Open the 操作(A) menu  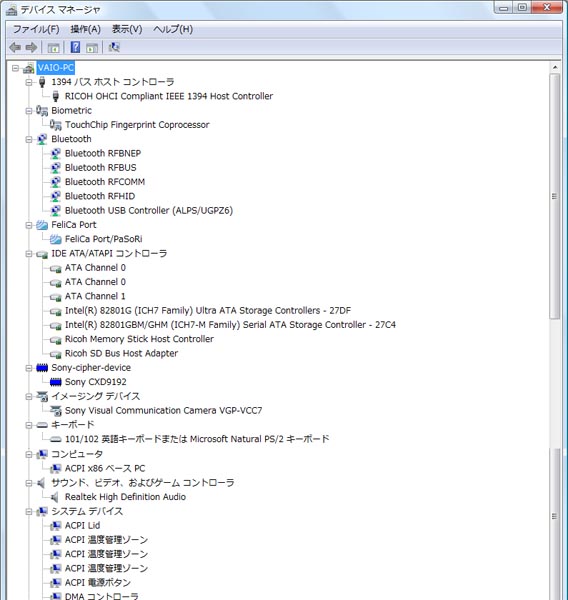pyautogui.click(x=85, y=29)
